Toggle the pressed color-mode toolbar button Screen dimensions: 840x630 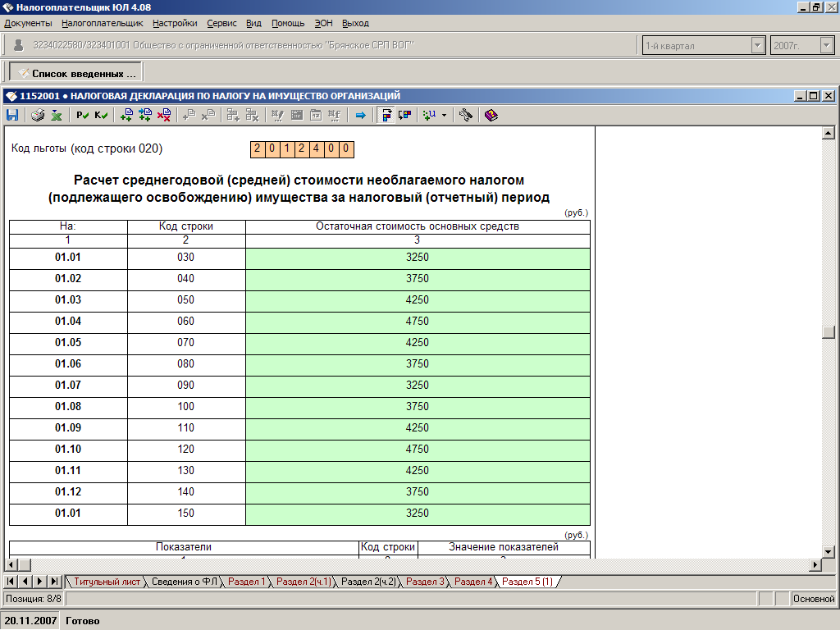(386, 116)
